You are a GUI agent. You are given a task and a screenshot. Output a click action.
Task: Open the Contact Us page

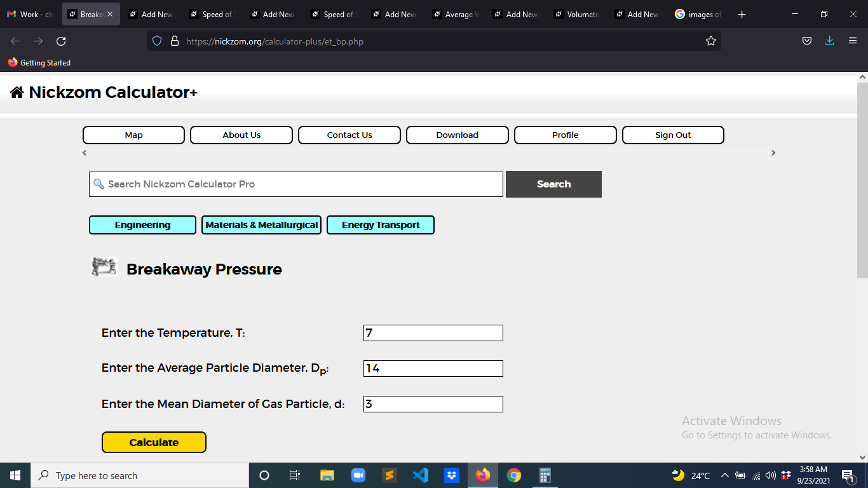349,135
